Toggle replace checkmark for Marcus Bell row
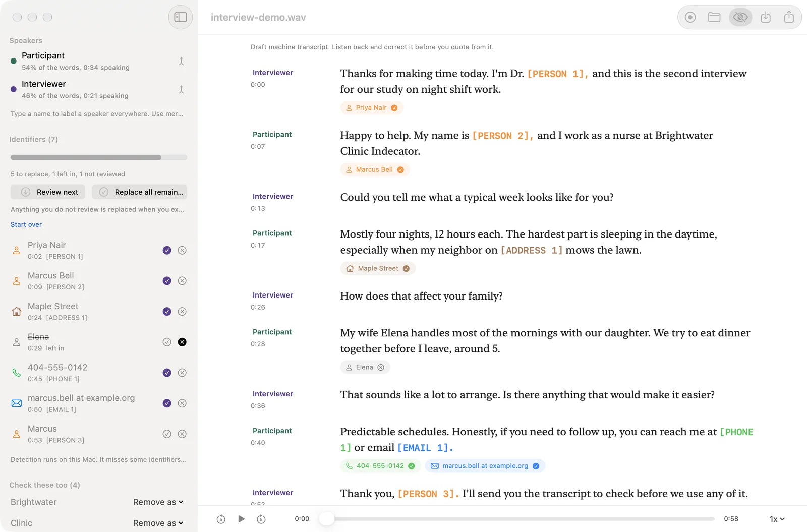 tap(167, 281)
